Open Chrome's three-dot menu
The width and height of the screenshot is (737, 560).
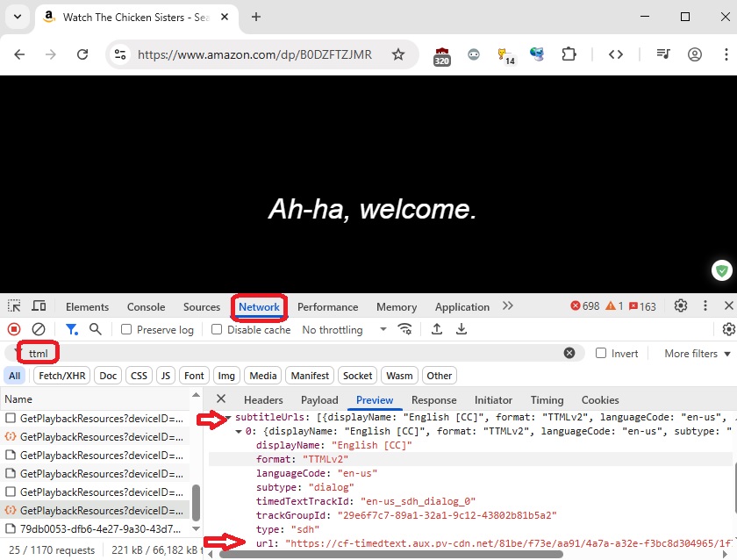(x=726, y=54)
